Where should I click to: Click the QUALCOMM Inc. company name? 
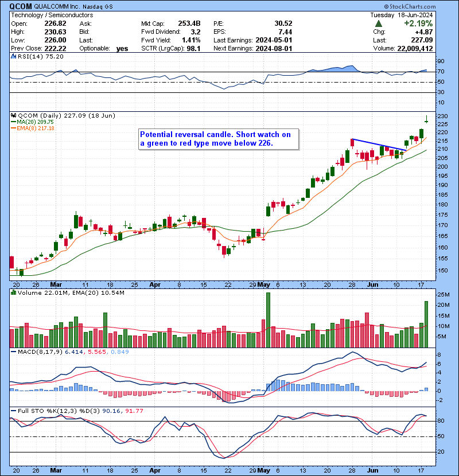tap(56, 6)
